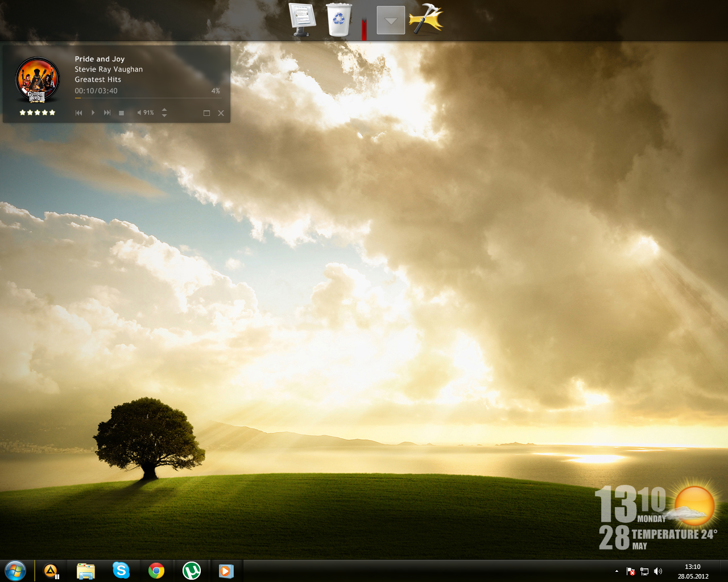Image resolution: width=728 pixels, height=582 pixels.
Task: Skip to the next track
Action: click(x=107, y=113)
